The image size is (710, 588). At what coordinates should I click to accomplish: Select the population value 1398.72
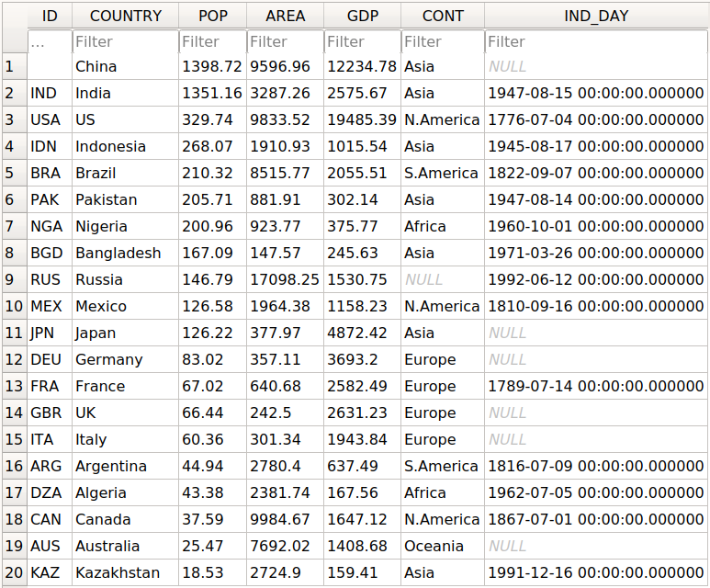(x=213, y=66)
